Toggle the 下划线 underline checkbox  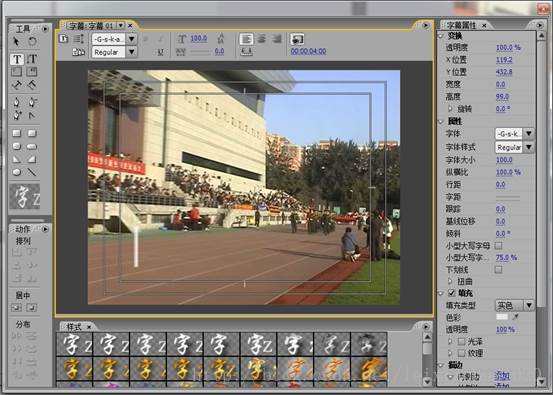tap(498, 269)
